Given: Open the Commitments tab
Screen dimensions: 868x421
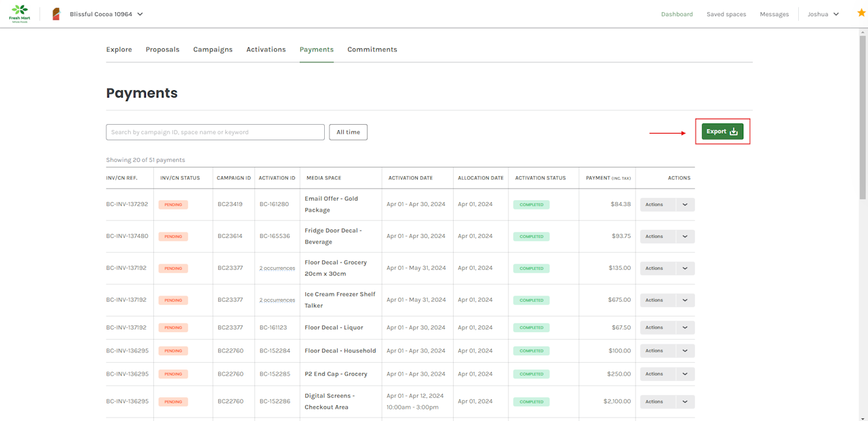Looking at the screenshot, I should point(372,49).
